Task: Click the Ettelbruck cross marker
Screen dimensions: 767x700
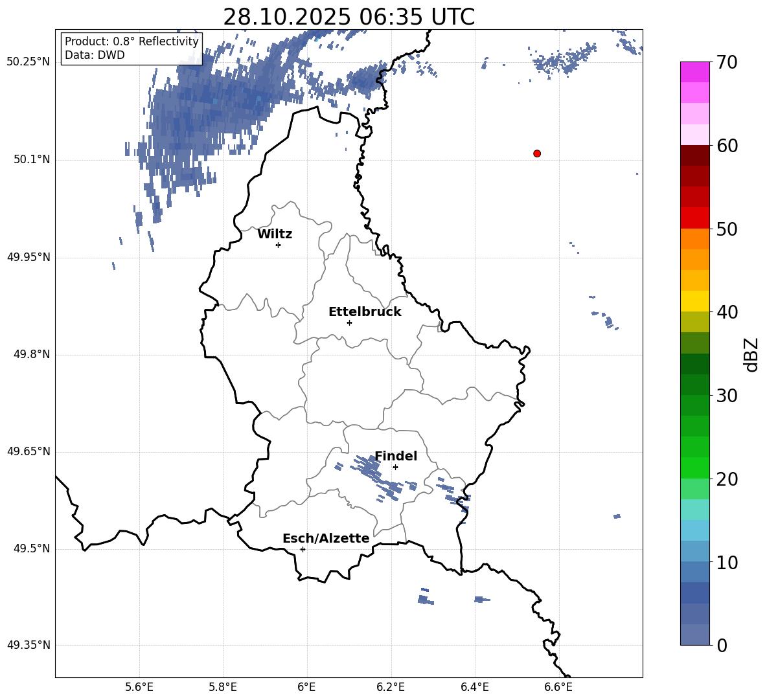Action: [349, 322]
